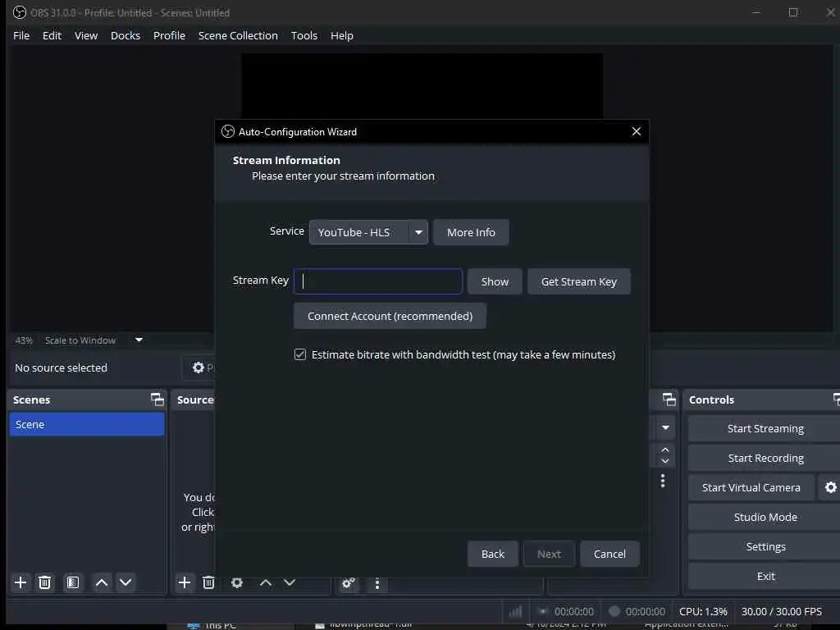Open virtual camera settings gear
The height and width of the screenshot is (630, 840).
830,487
